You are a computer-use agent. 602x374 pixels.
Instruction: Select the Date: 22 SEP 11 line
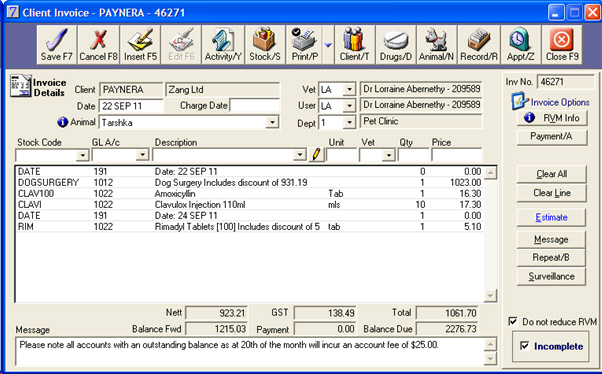(250, 171)
